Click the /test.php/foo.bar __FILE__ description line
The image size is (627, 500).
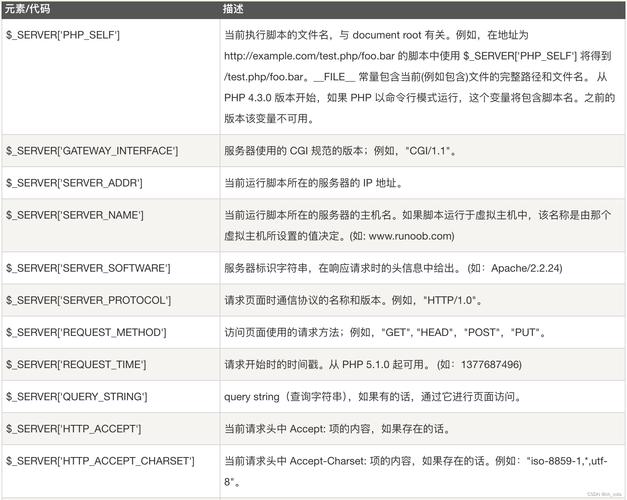coord(415,77)
